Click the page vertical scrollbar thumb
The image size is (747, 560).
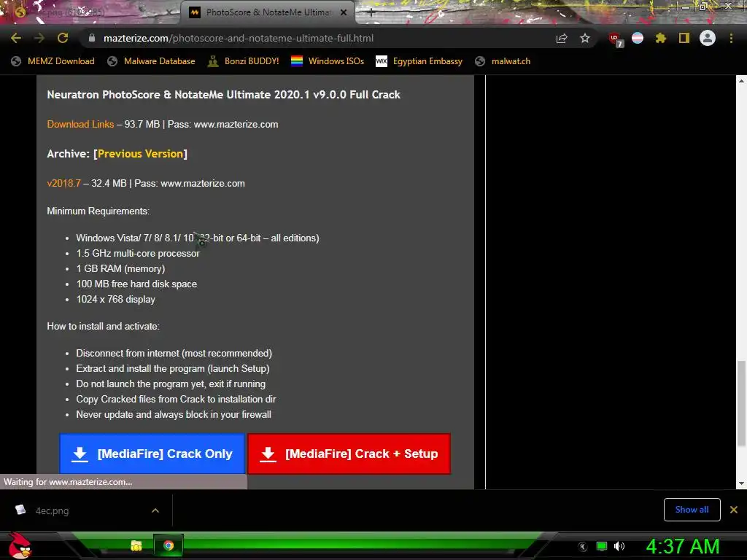741,404
